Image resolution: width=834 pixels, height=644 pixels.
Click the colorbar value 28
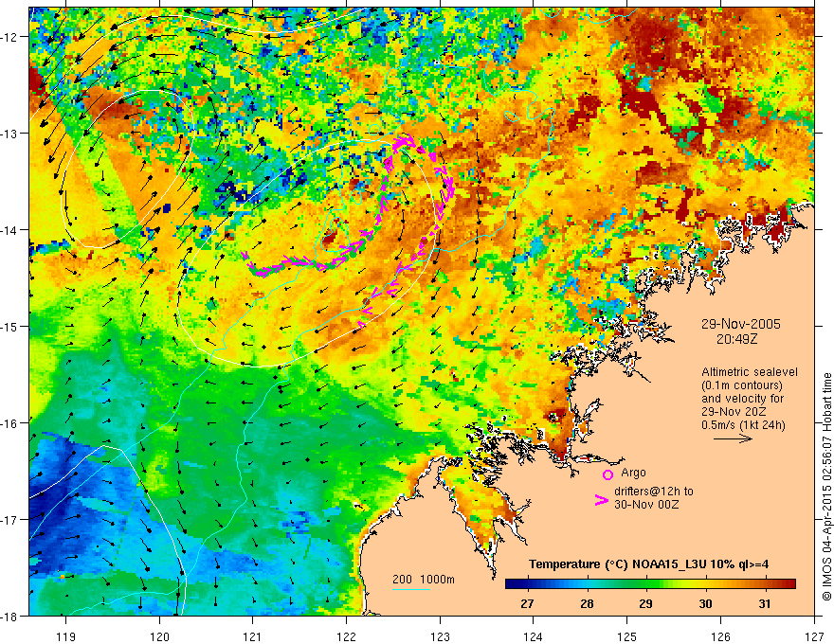coord(587,604)
